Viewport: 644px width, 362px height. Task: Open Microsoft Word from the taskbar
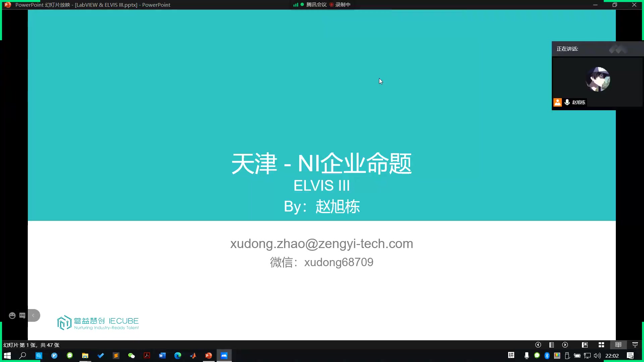pos(162,356)
